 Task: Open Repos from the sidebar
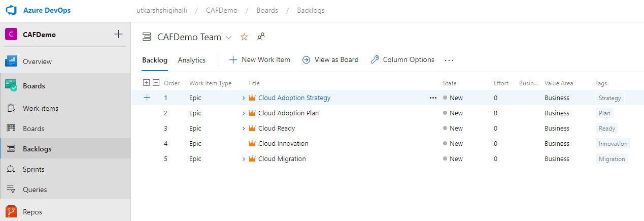pos(32,212)
